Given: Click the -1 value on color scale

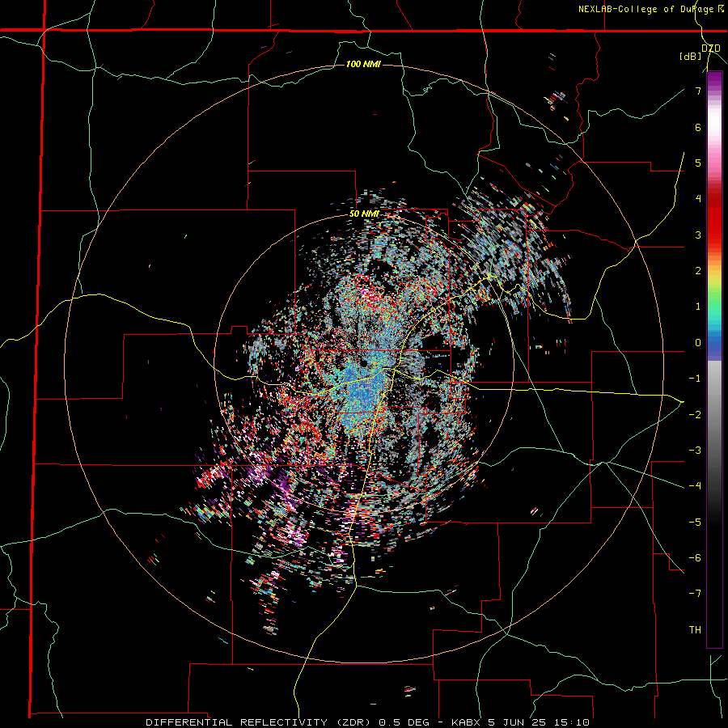Looking at the screenshot, I should [695, 379].
